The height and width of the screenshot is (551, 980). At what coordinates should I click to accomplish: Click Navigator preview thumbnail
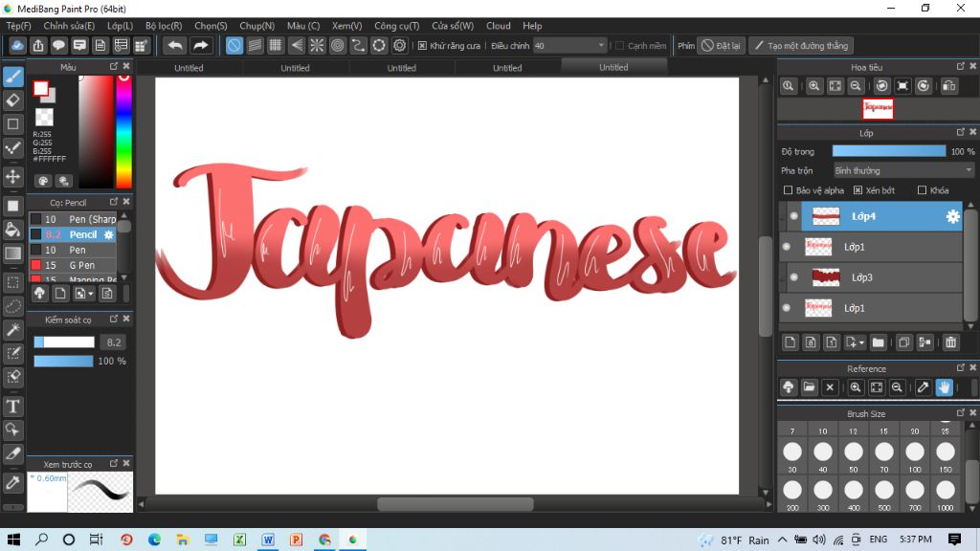878,109
